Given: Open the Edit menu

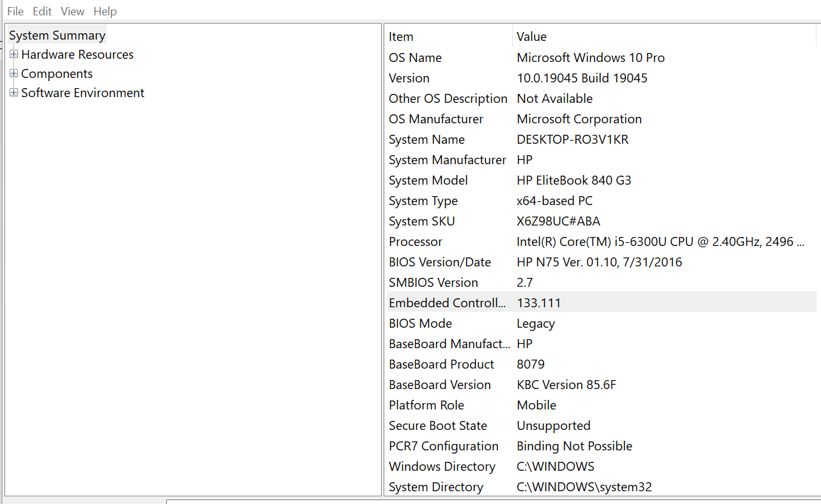Looking at the screenshot, I should 42,11.
